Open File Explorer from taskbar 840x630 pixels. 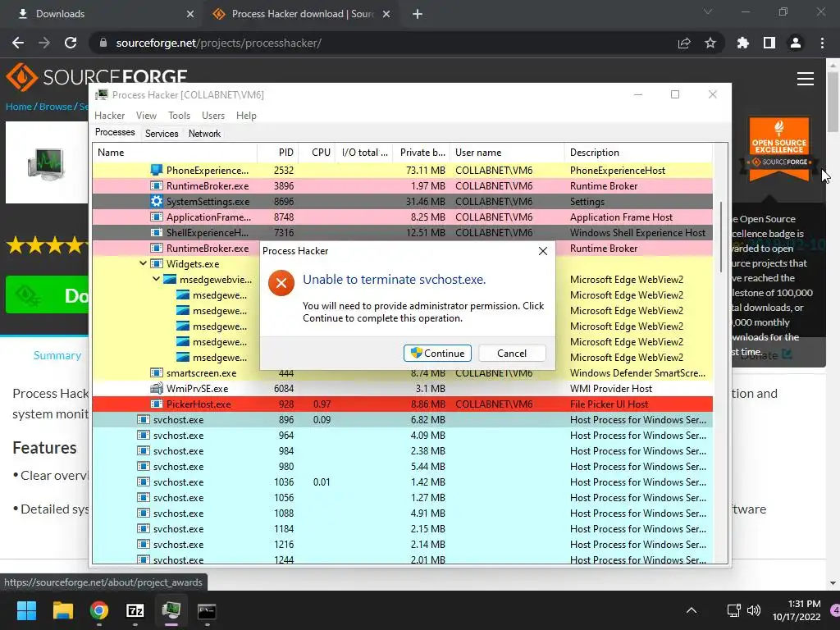62,610
